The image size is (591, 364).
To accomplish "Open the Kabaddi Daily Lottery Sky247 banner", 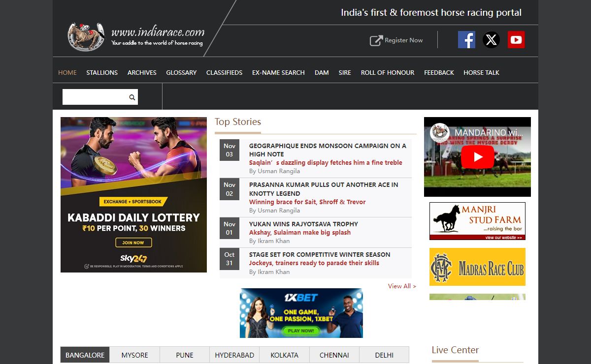I will click(x=133, y=195).
